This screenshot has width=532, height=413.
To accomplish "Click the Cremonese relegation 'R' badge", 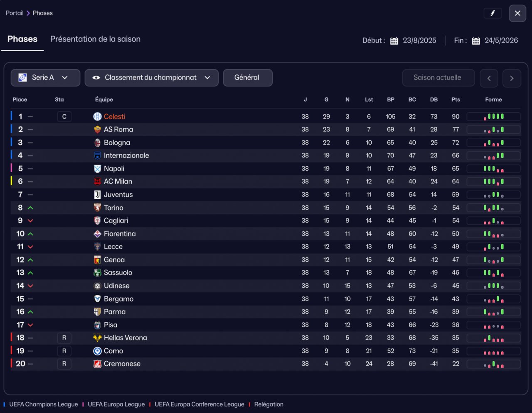I will [x=64, y=364].
